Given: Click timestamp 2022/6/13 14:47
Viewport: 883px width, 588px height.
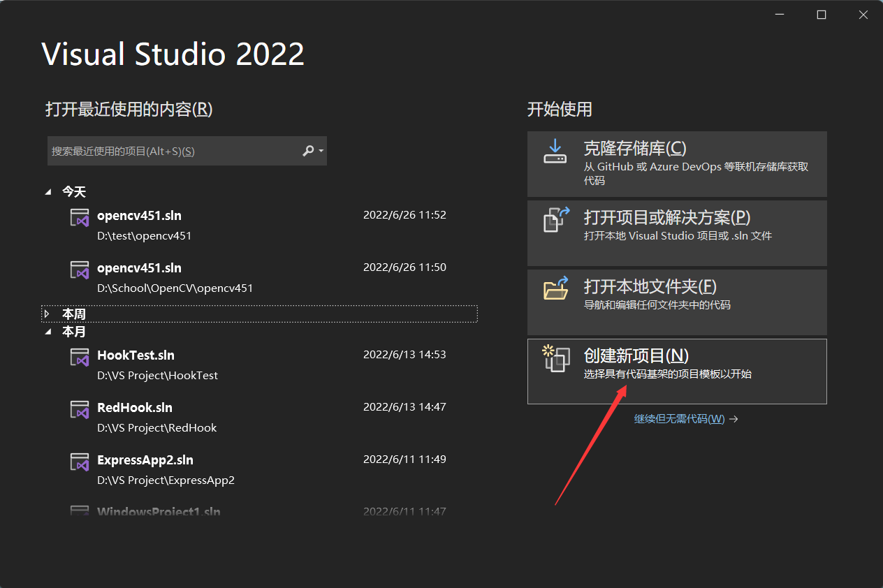Looking at the screenshot, I should (x=404, y=407).
